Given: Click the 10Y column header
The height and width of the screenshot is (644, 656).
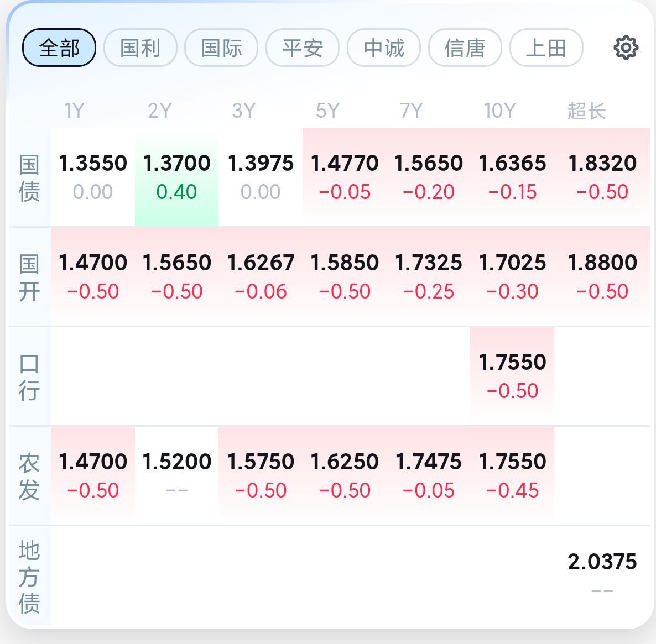Looking at the screenshot, I should pyautogui.click(x=499, y=111).
